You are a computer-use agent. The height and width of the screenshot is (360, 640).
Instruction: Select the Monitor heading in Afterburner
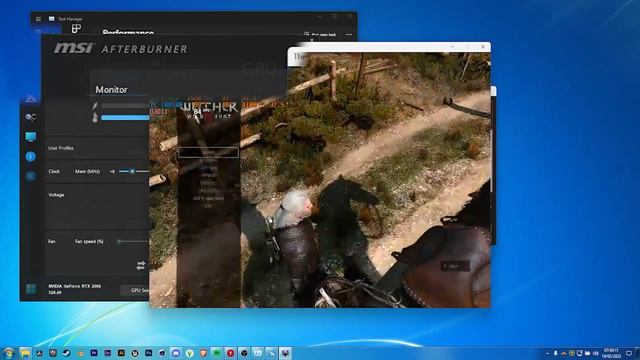[x=111, y=90]
